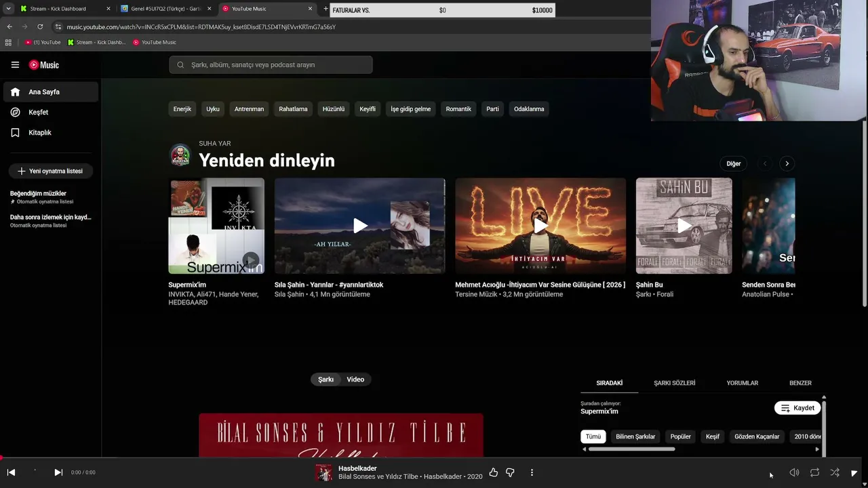This screenshot has height=488, width=868.
Task: Open the Beğendiğim müzikler playlist
Action: 51,197
